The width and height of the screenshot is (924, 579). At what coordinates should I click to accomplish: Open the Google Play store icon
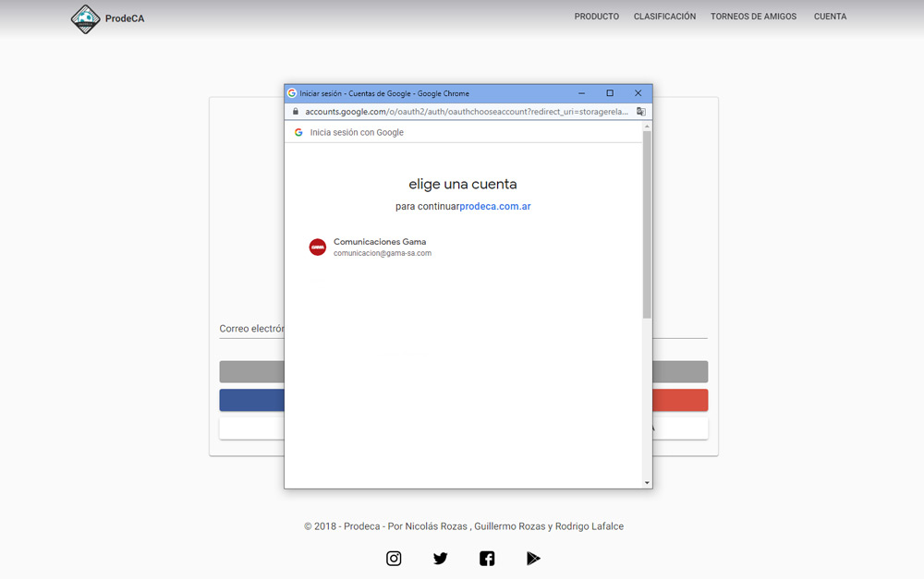[x=533, y=558]
